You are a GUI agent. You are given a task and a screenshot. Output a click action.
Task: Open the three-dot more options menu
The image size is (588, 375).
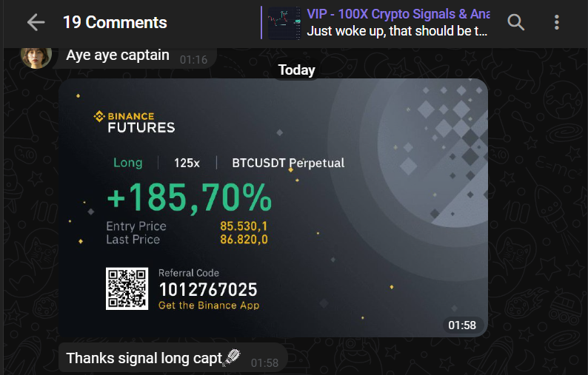pyautogui.click(x=557, y=23)
